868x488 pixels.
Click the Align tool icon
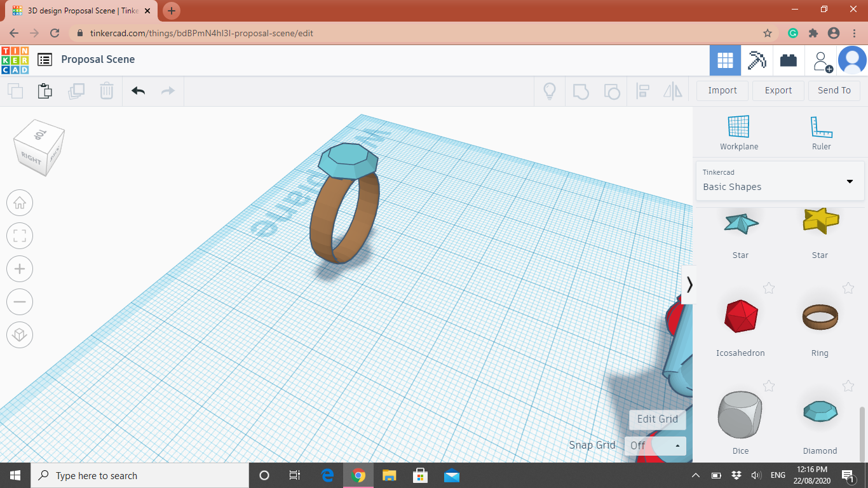[642, 91]
